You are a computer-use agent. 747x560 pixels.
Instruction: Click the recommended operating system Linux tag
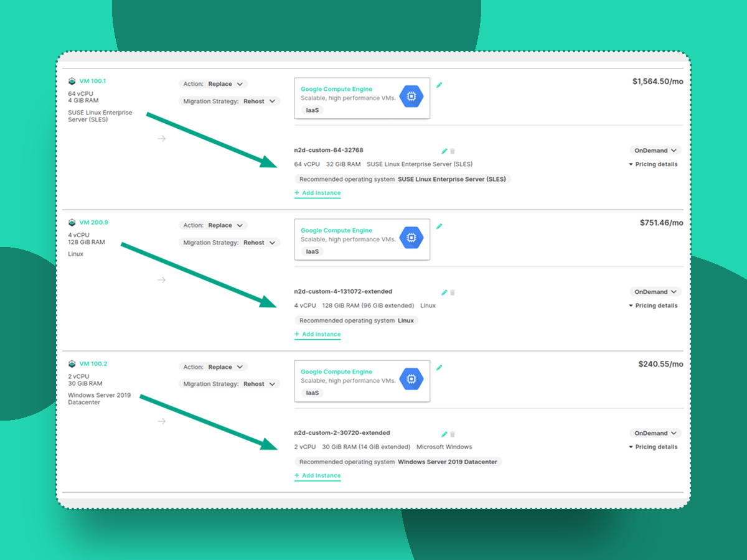tap(356, 320)
